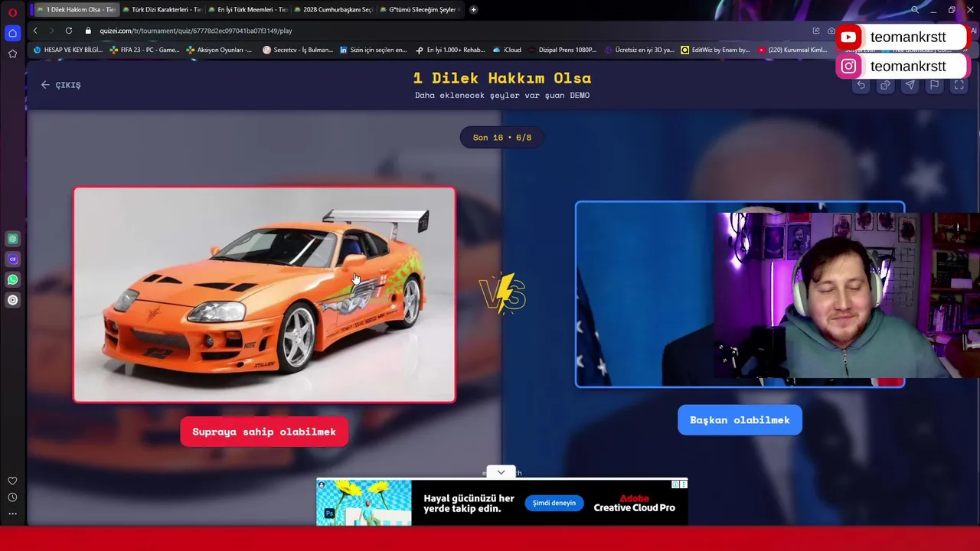Open the sidebar player icon
Image resolution: width=980 pixels, height=551 pixels.
click(12, 300)
